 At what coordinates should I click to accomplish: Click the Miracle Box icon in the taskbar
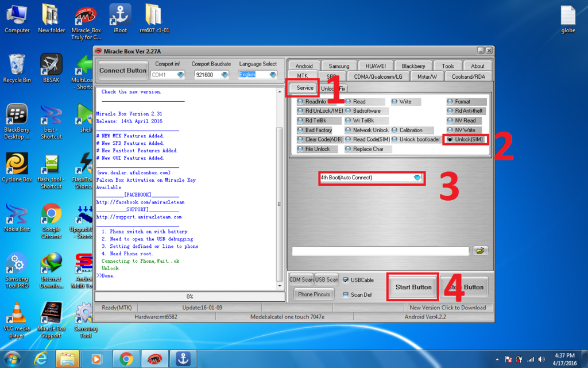(153, 359)
